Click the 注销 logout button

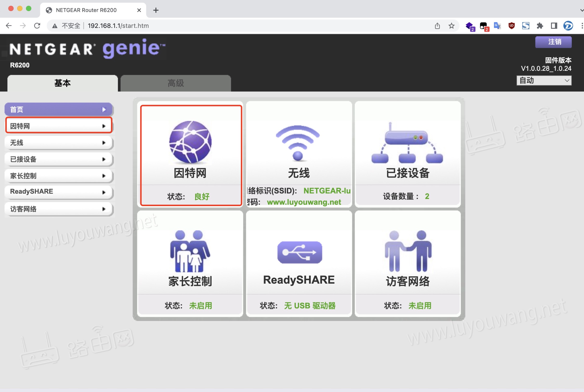pos(553,42)
